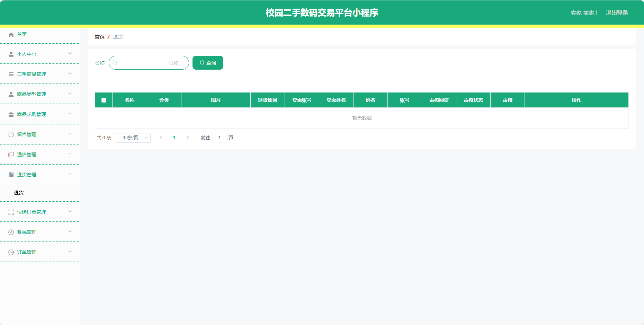Expand 订单管理 with its chevron
This screenshot has width=644, height=325.
(70, 252)
